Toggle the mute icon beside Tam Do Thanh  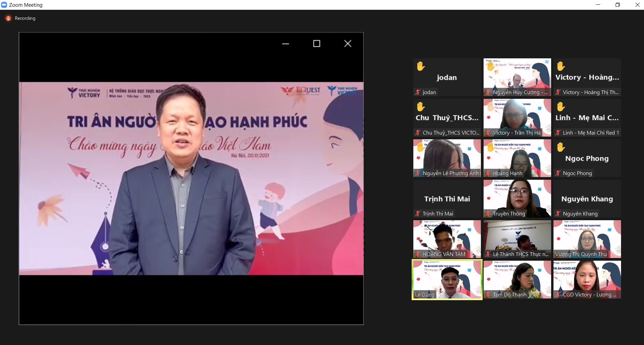pos(487,294)
